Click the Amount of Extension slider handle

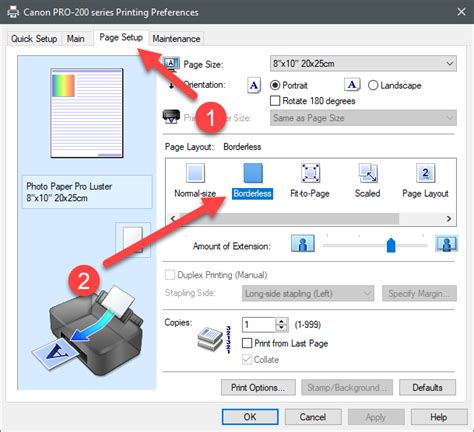391,245
